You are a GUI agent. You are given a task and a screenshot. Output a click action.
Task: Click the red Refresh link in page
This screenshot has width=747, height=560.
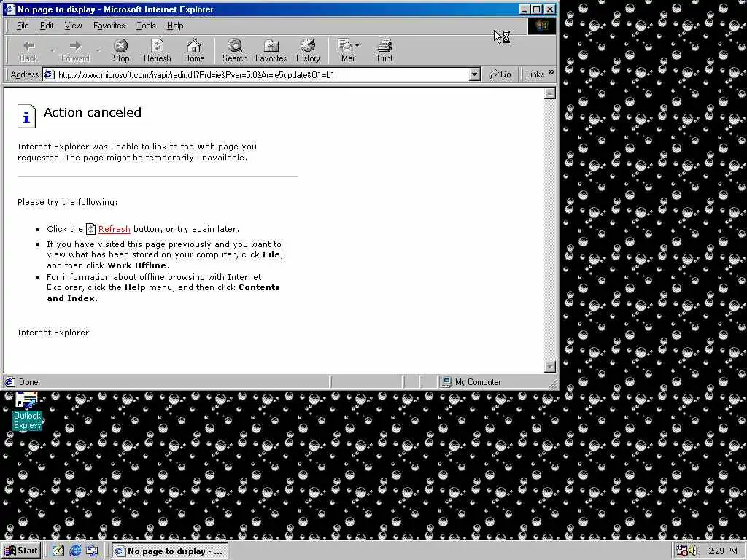[115, 229]
